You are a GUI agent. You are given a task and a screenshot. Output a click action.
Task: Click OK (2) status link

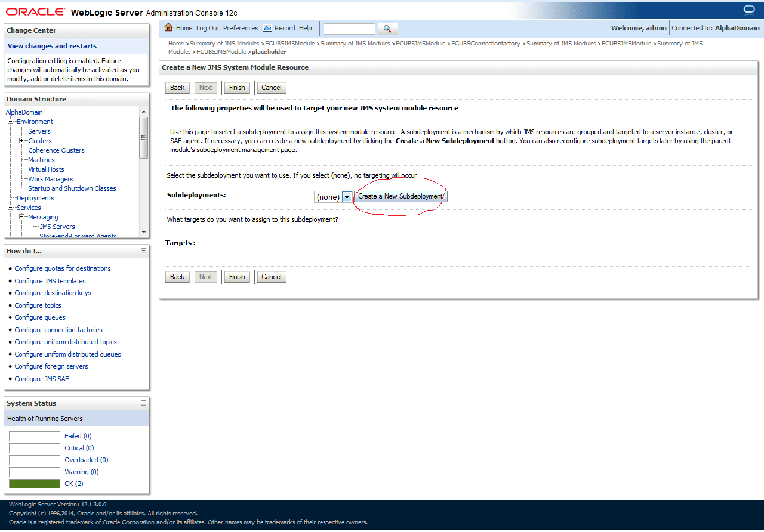[x=74, y=484]
